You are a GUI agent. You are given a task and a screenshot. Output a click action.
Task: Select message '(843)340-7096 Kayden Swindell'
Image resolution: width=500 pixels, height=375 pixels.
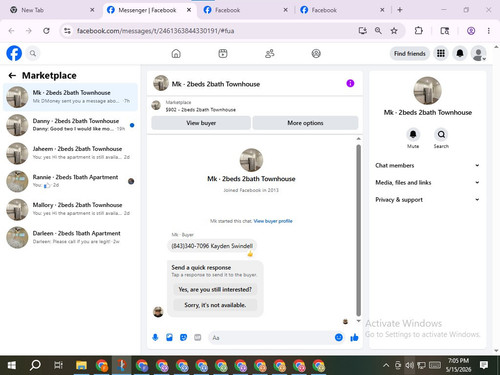(212, 246)
